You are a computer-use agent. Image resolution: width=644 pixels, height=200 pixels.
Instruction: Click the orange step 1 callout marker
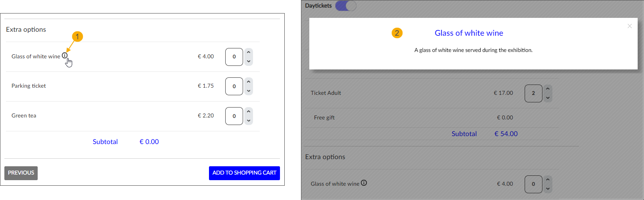click(77, 37)
